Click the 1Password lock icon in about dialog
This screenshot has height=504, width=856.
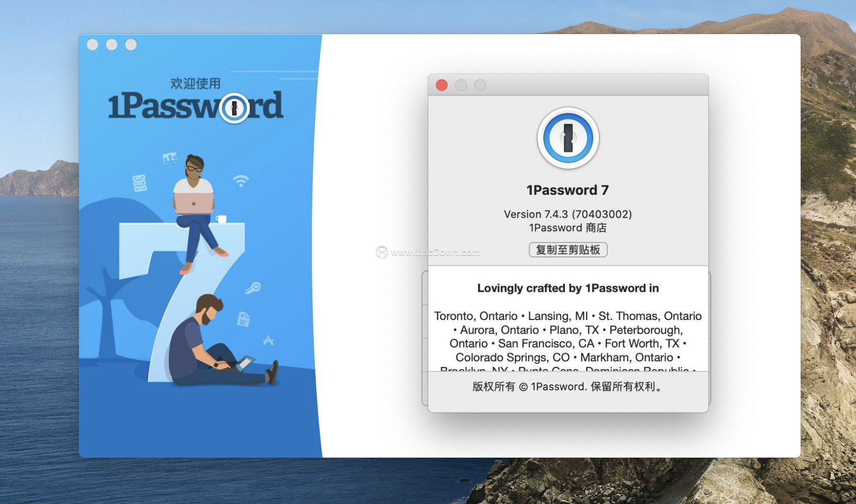click(x=568, y=138)
